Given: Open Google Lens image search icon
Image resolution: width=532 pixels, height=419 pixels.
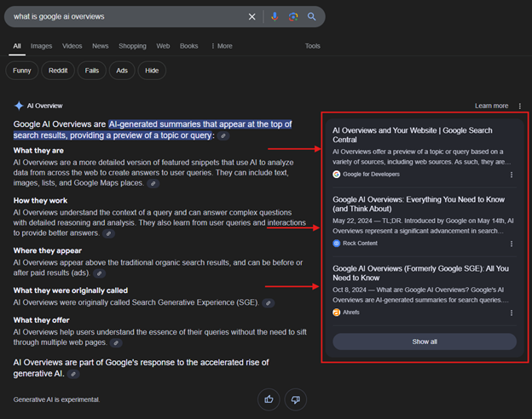Looking at the screenshot, I should coord(293,16).
